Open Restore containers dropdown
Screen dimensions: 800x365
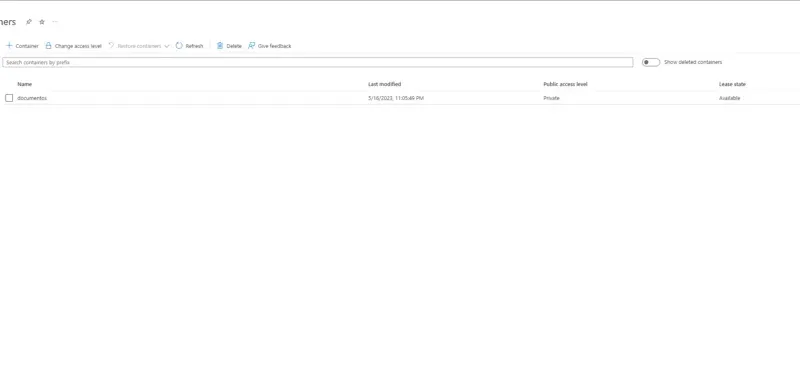click(x=139, y=46)
